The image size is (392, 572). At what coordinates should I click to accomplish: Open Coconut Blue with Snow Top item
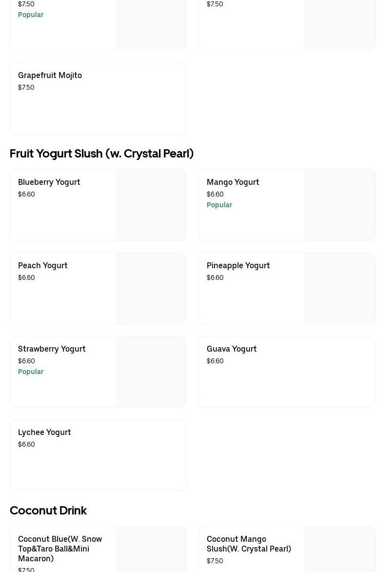click(60, 548)
